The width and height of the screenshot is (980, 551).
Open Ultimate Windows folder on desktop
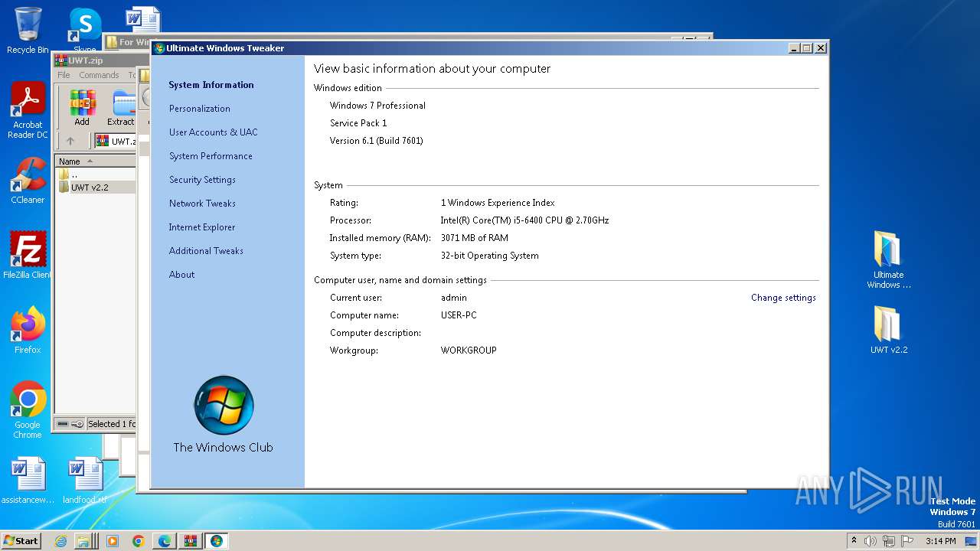(888, 260)
